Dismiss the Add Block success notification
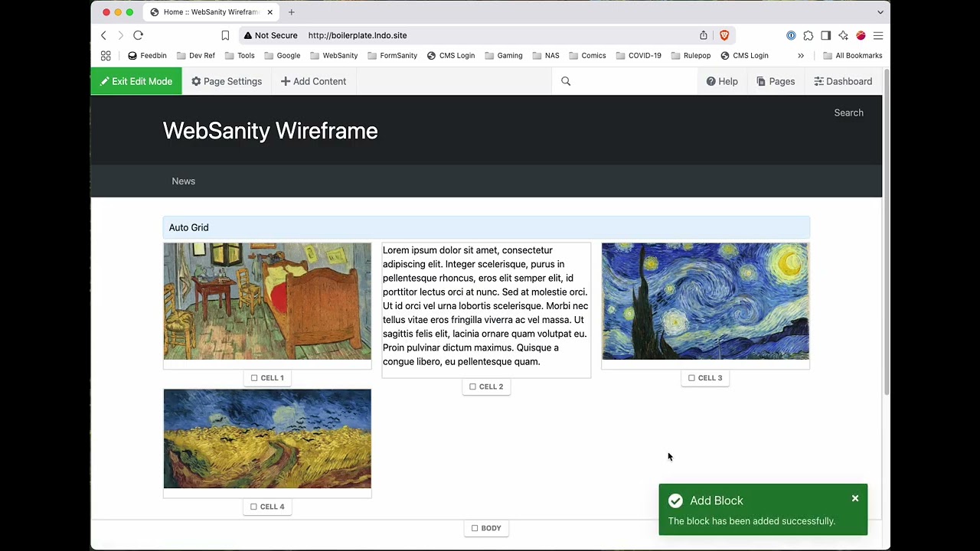 855,499
